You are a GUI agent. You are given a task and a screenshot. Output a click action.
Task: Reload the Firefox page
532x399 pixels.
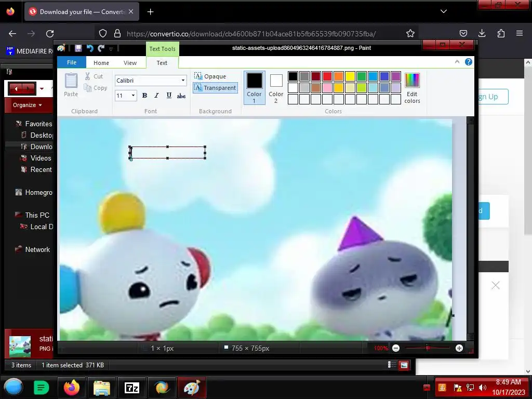point(50,33)
